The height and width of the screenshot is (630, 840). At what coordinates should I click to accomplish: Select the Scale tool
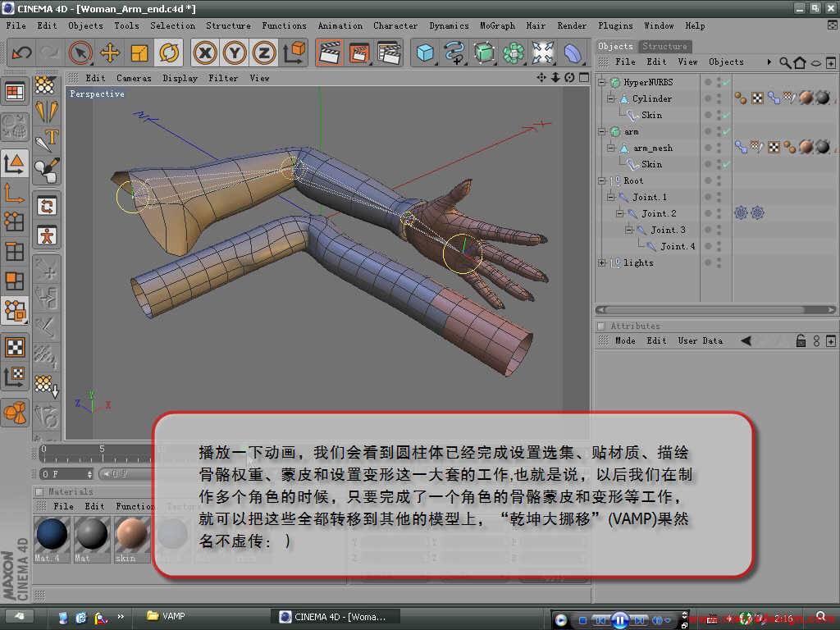coord(139,52)
